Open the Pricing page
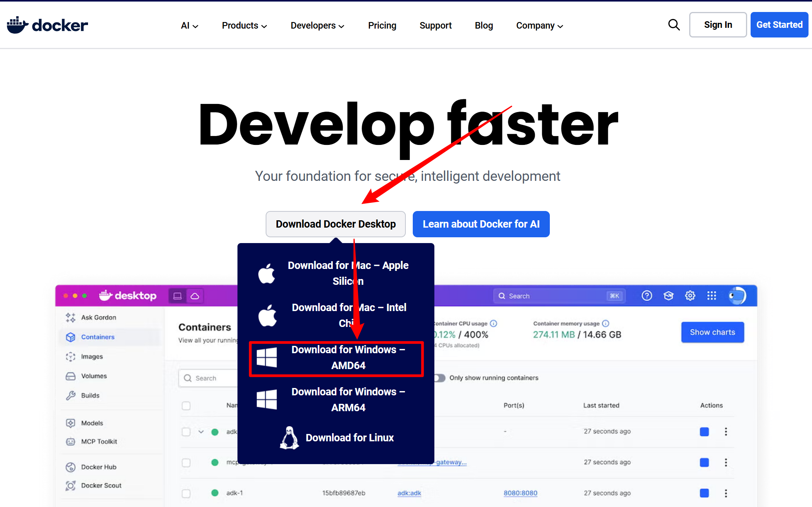The height and width of the screenshot is (507, 812). [382, 26]
